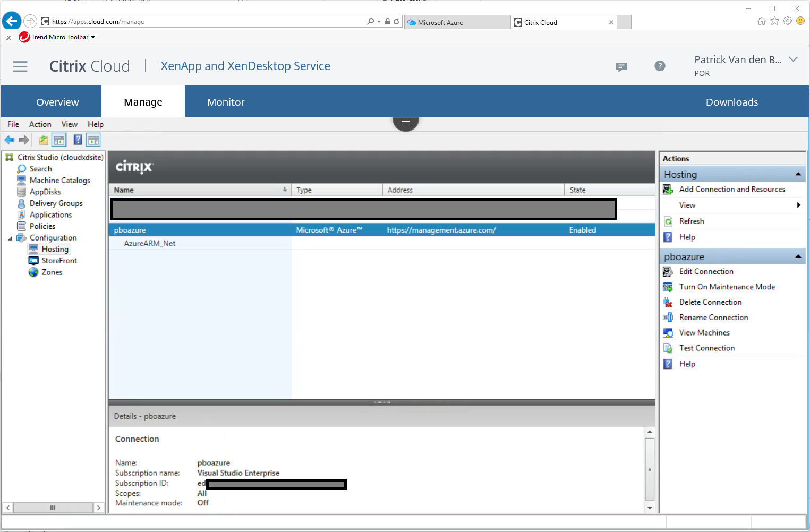
Task: Click Delete Connection action
Action: 710,302
